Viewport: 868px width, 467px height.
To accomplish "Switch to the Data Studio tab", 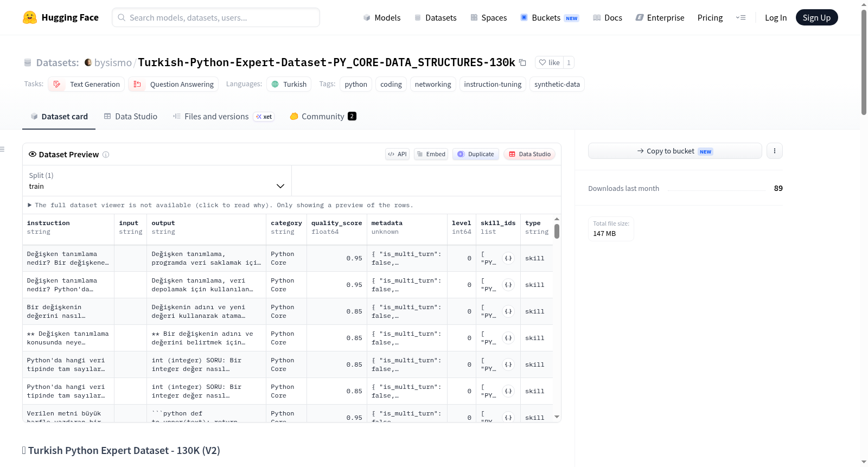I will [130, 116].
